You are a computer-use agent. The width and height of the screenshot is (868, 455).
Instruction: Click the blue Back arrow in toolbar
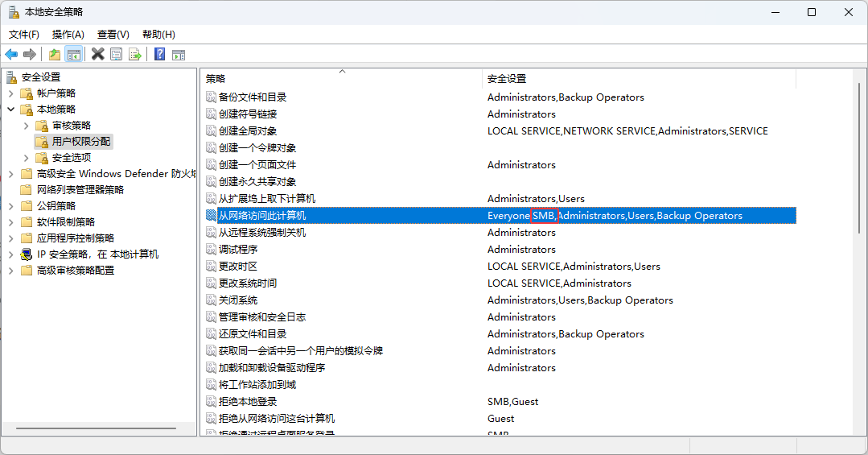pyautogui.click(x=11, y=54)
